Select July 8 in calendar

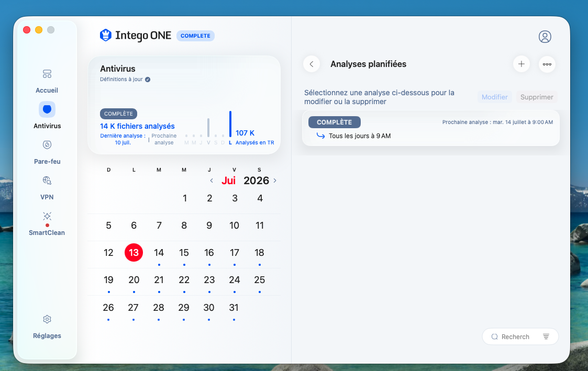tap(184, 226)
